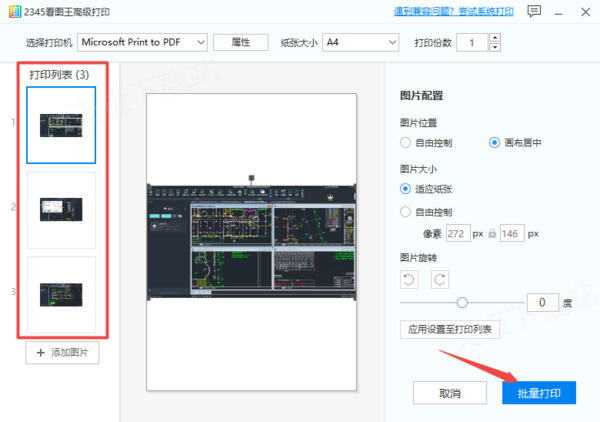Click the plus icon to add image
Screen dimensions: 600x422
point(41,353)
